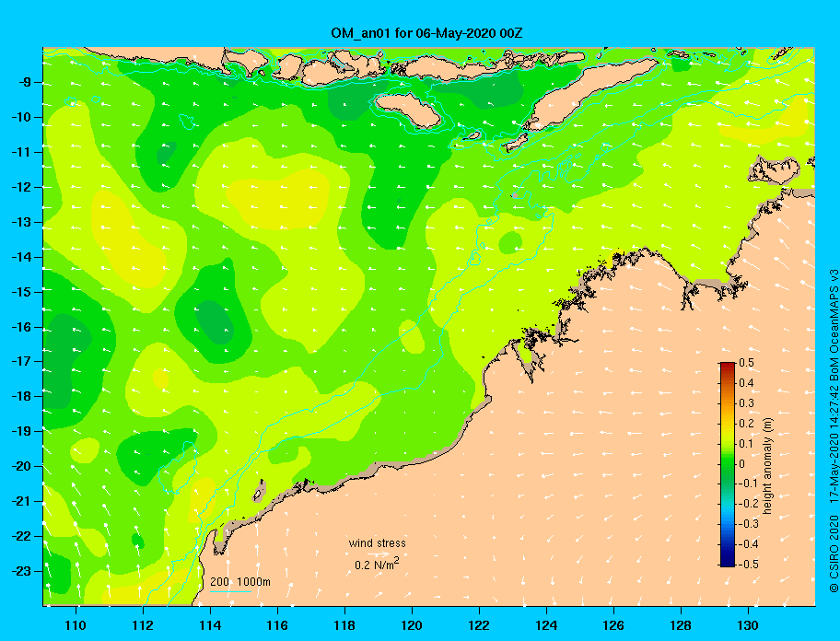Click latitude label -17
This screenshot has width=840, height=641.
tap(22, 361)
